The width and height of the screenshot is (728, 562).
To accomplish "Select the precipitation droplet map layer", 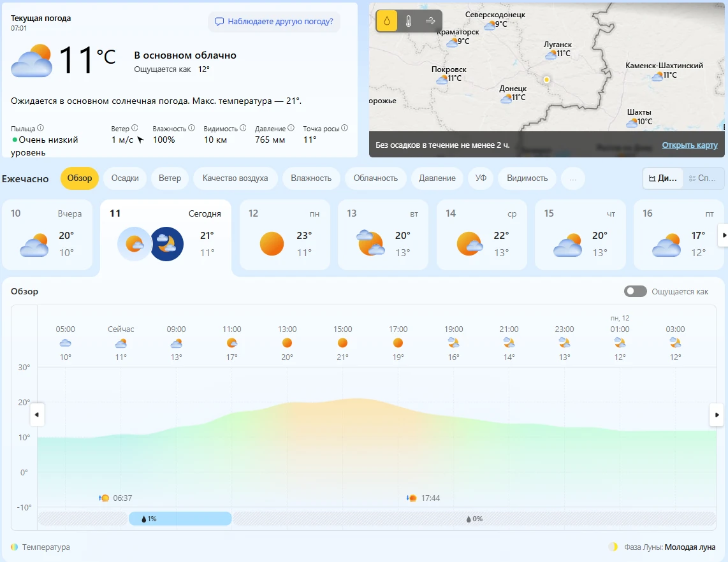I will [x=387, y=21].
